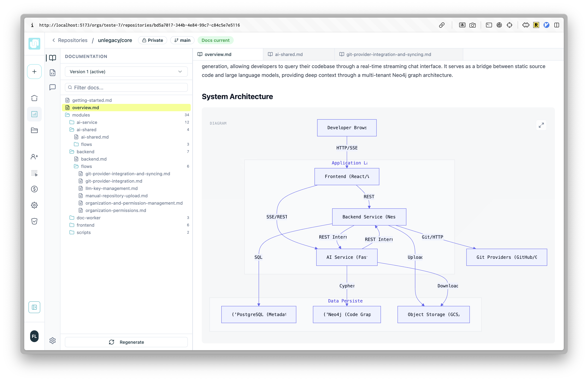This screenshot has height=381, width=588.
Task: Click the expand diagram fullscreen icon
Action: pos(541,125)
